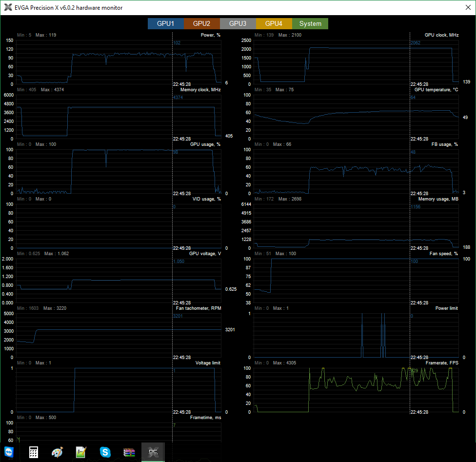Click current GPU clock value 139
The width and height of the screenshot is (476, 462).
pyautogui.click(x=467, y=81)
